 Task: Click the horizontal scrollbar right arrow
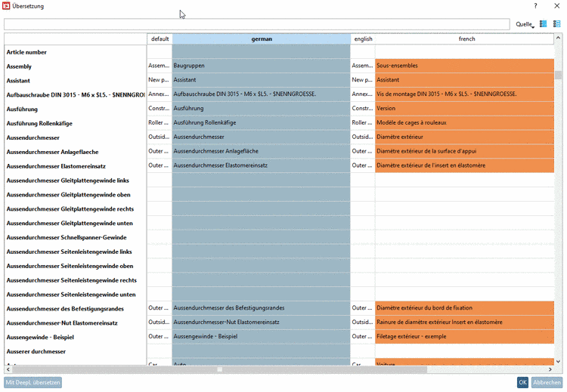(x=550, y=369)
